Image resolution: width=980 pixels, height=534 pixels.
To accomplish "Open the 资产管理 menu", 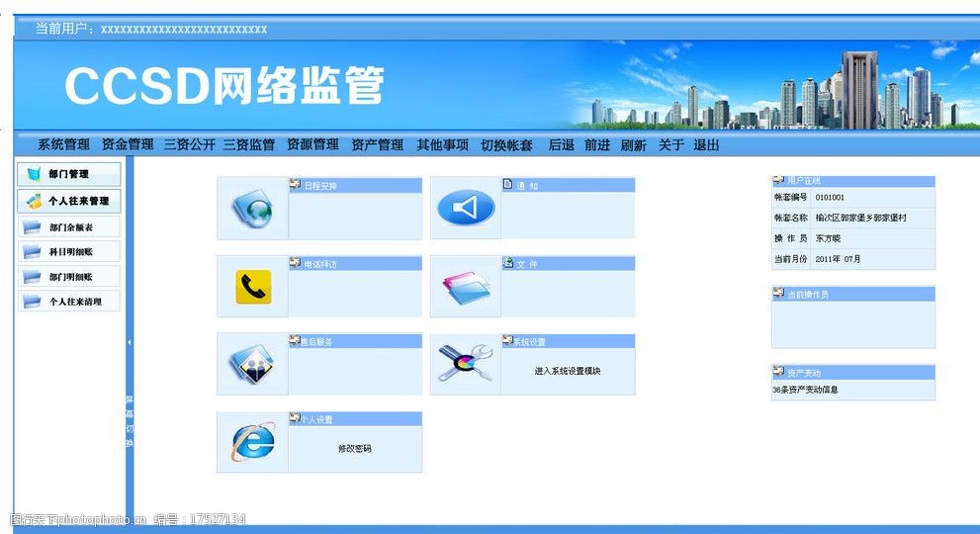I will 378,145.
